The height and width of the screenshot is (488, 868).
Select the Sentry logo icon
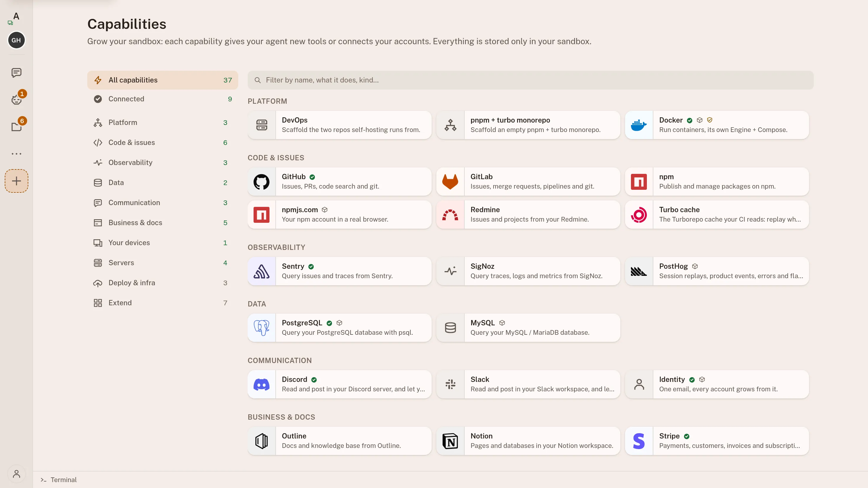tap(262, 271)
